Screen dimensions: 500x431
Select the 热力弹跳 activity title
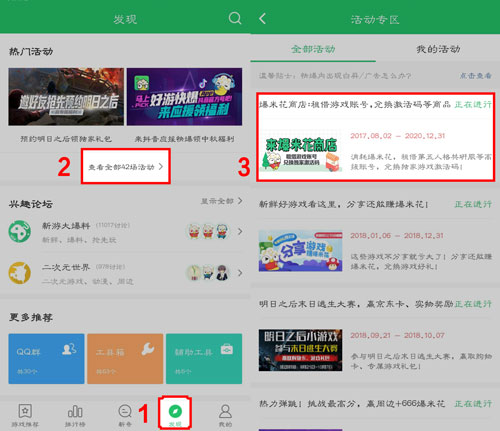(x=352, y=403)
